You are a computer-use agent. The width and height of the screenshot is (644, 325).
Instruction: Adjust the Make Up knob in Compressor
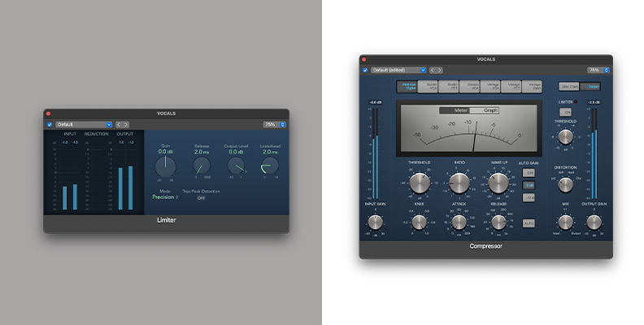coord(498,183)
